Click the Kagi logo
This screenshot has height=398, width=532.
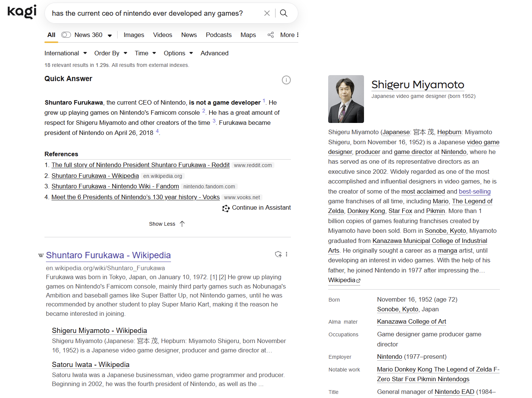[22, 12]
